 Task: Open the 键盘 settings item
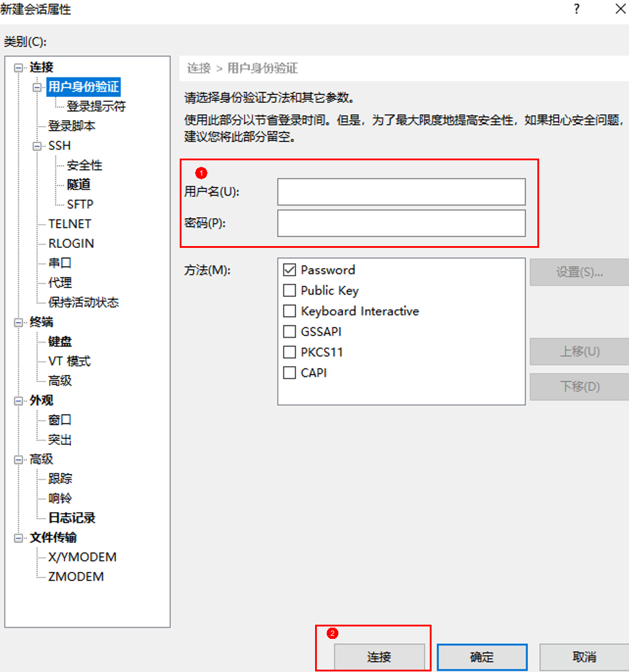60,341
